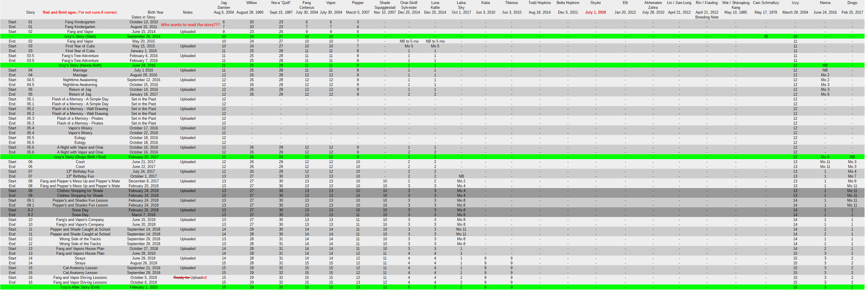Select the "February 1, 2020" date cell

click(x=143, y=287)
